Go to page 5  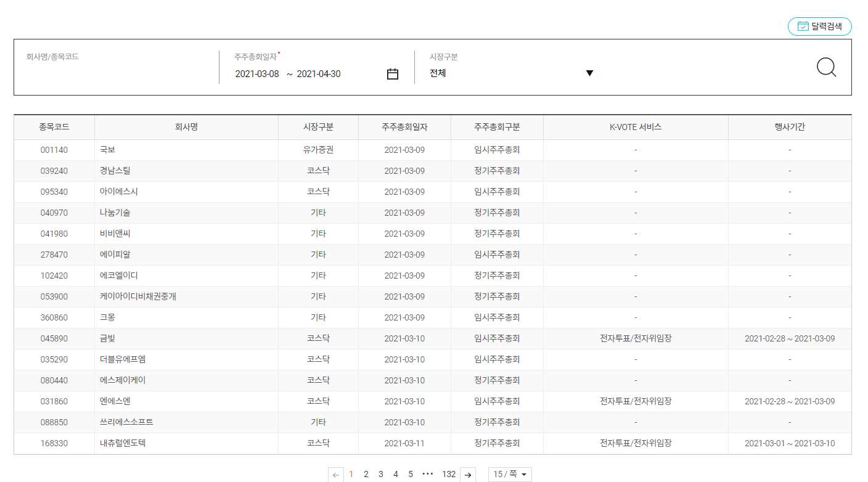(x=410, y=474)
